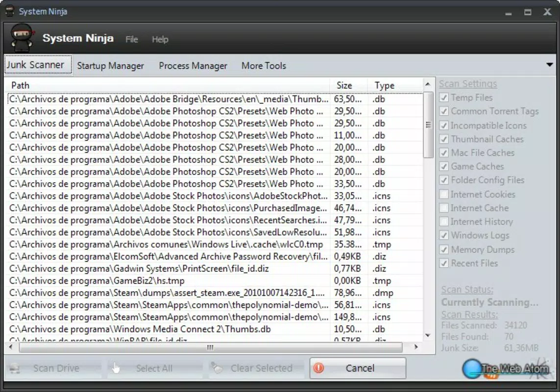Click the vertical scrollbar down arrow

pos(428,335)
